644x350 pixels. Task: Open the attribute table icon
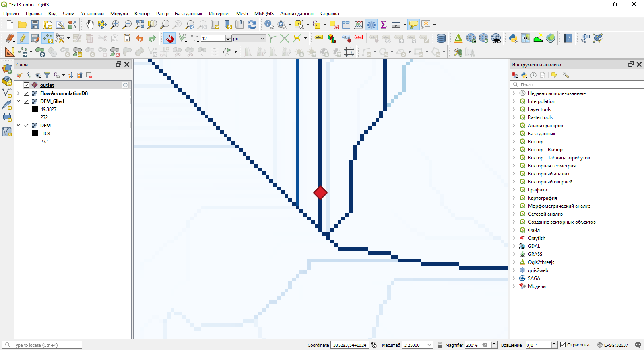(x=346, y=25)
